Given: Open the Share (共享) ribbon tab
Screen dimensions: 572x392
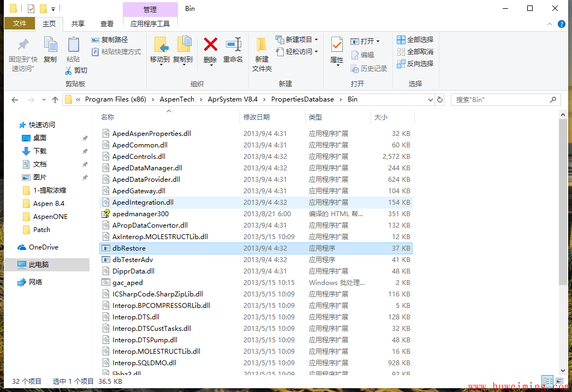Looking at the screenshot, I should (78, 23).
